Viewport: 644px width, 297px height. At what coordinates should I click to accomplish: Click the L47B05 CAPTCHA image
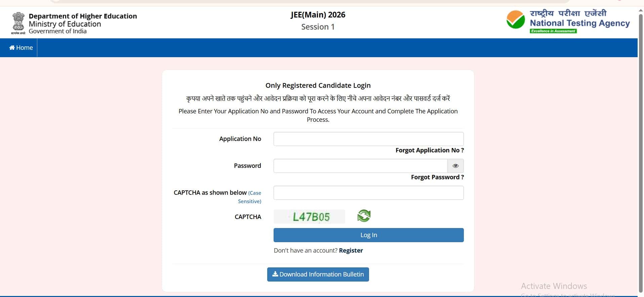tap(309, 217)
